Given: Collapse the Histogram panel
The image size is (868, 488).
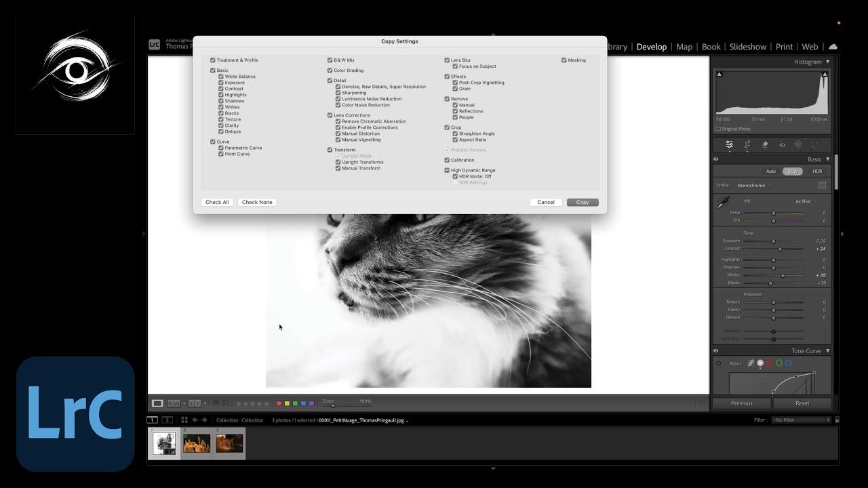Looking at the screenshot, I should coord(828,62).
